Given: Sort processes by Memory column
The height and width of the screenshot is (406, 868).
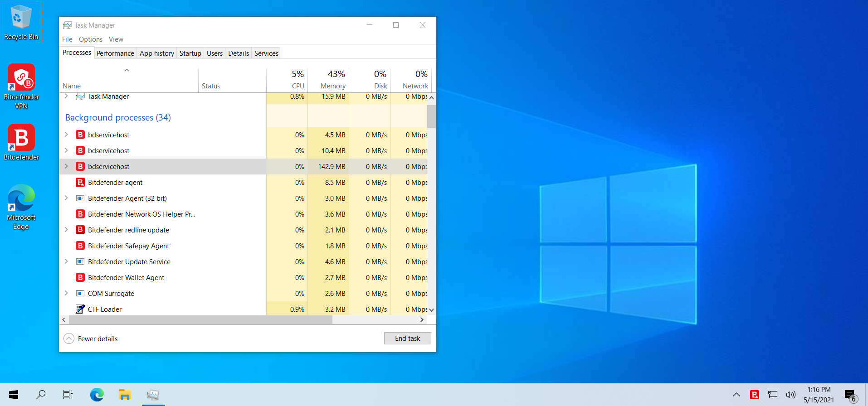Looking at the screenshot, I should pyautogui.click(x=328, y=80).
